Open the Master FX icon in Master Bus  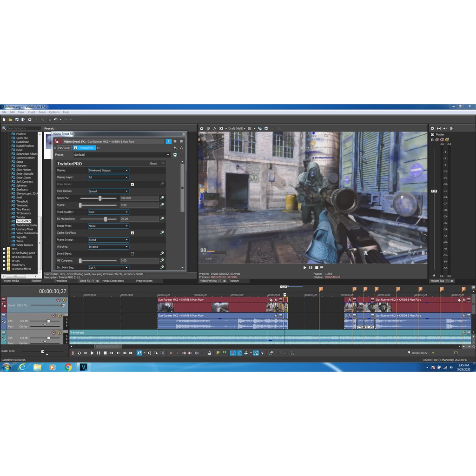click(432, 139)
